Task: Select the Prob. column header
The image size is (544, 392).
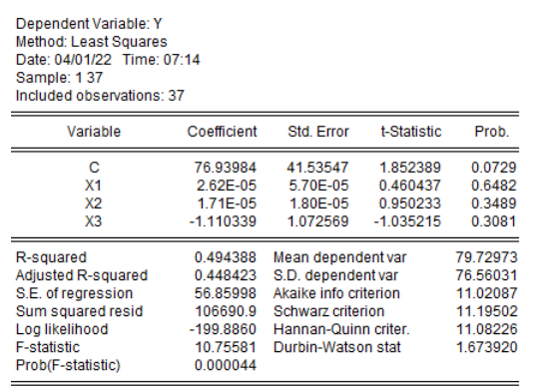Action: click(x=492, y=132)
